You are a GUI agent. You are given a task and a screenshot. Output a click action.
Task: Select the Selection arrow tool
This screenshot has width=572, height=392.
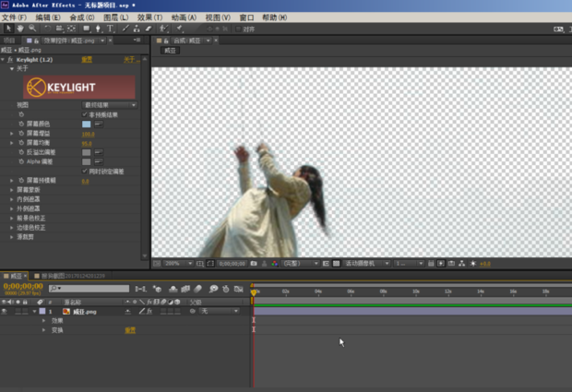click(x=8, y=29)
